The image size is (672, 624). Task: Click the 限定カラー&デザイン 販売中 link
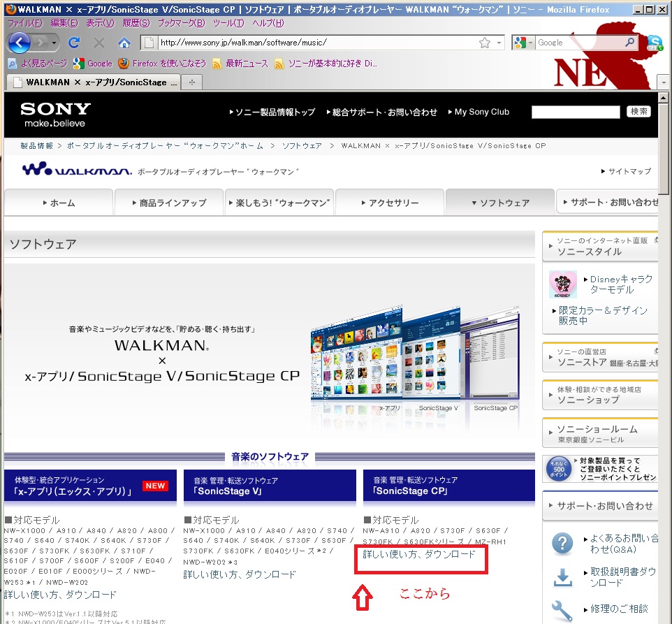(601, 315)
